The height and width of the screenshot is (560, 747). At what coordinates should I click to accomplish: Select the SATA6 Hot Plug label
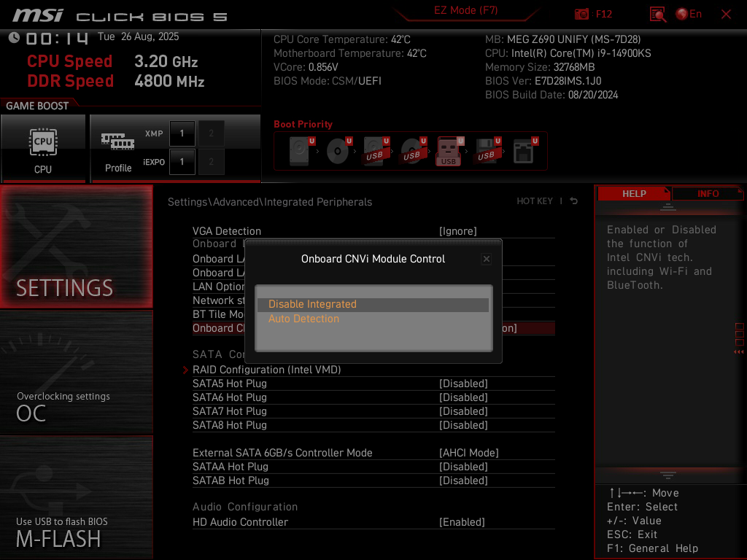click(x=230, y=397)
